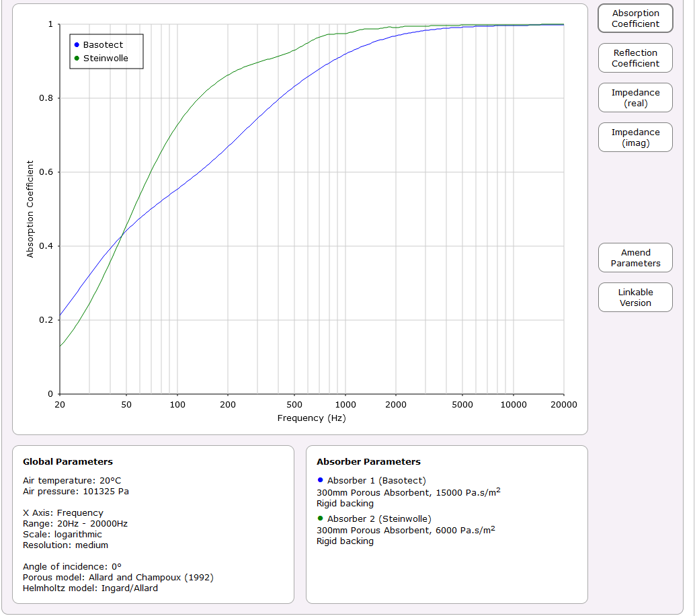Display the Impedance (imag) plot
This screenshot has height=616, width=695.
pos(635,138)
